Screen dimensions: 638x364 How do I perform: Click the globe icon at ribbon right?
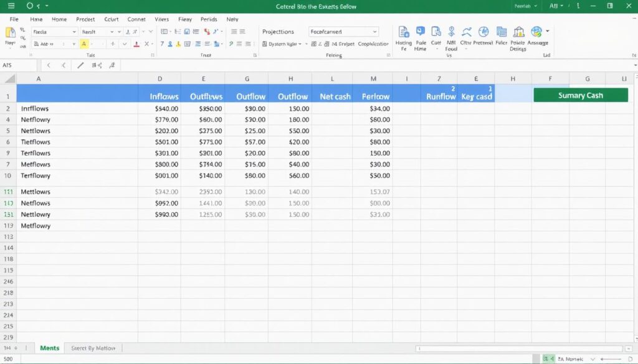536,31
